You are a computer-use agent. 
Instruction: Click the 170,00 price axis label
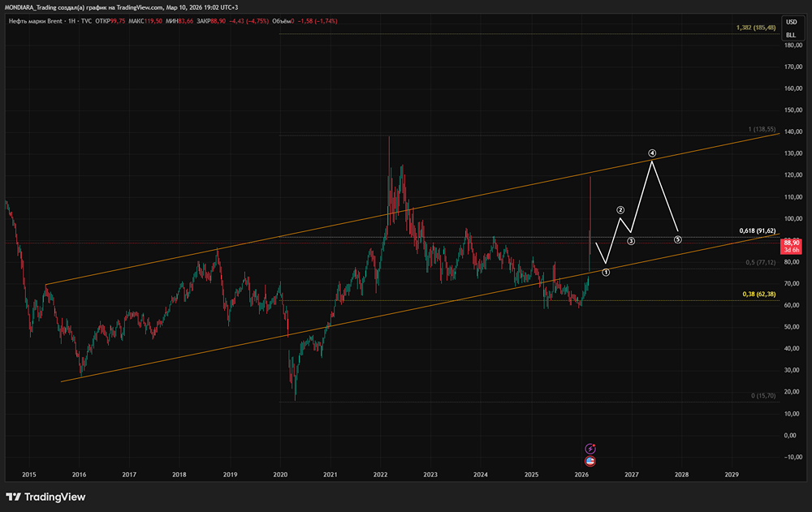[x=793, y=67]
